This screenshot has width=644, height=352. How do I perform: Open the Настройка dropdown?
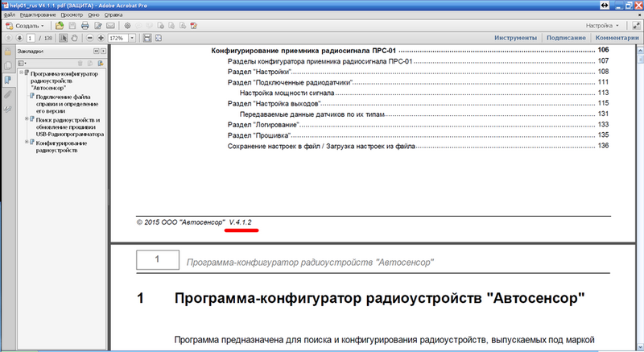(x=602, y=26)
